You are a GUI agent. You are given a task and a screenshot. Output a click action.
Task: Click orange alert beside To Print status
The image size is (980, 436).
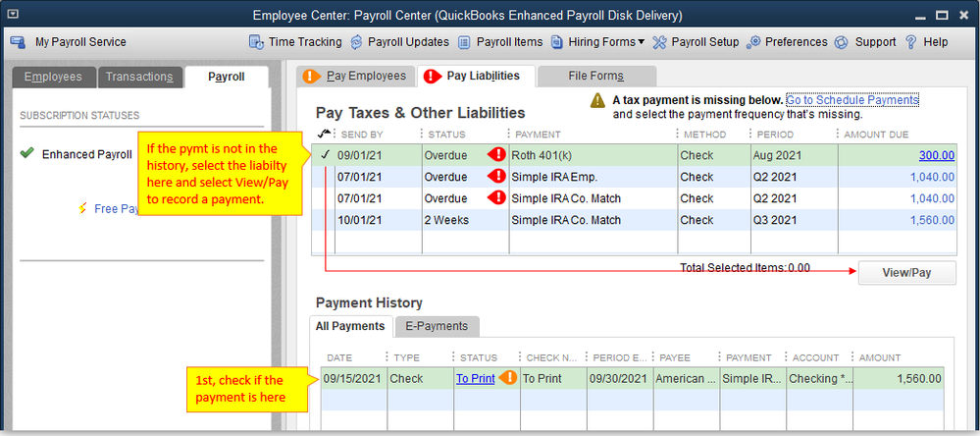[508, 378]
